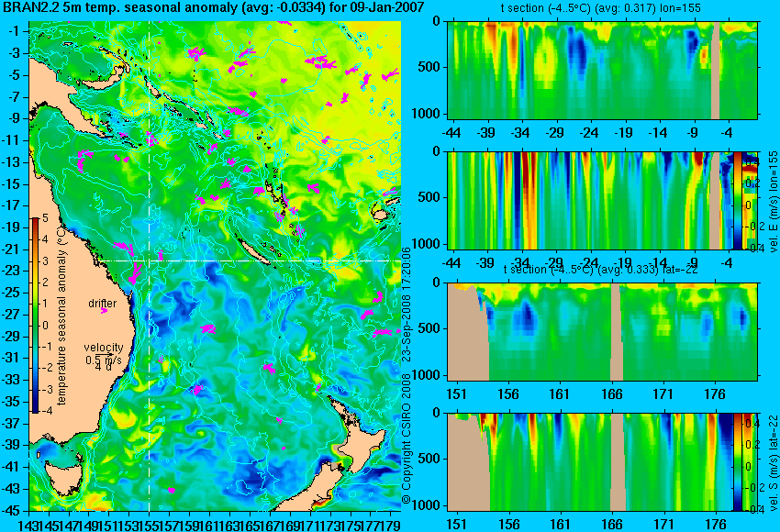Image resolution: width=780 pixels, height=532 pixels.
Task: Select the vel. E colorbar beside lon=155 panel
Action: pos(738,200)
